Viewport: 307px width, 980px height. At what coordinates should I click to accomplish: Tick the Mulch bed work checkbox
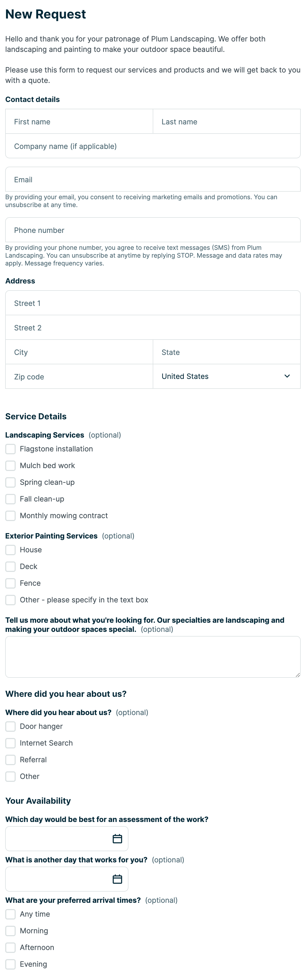[11, 466]
